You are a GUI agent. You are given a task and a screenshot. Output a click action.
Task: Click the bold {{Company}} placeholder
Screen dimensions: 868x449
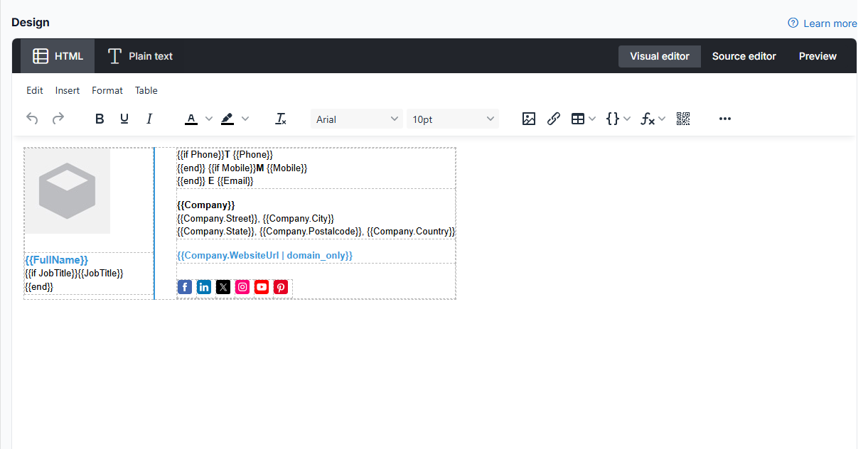[x=206, y=205]
